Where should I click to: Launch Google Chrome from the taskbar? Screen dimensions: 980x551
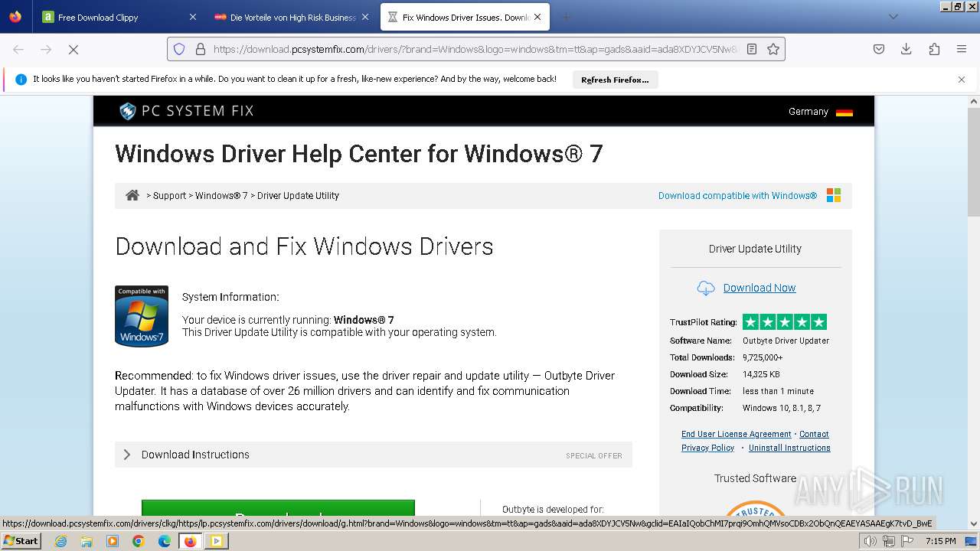click(139, 541)
